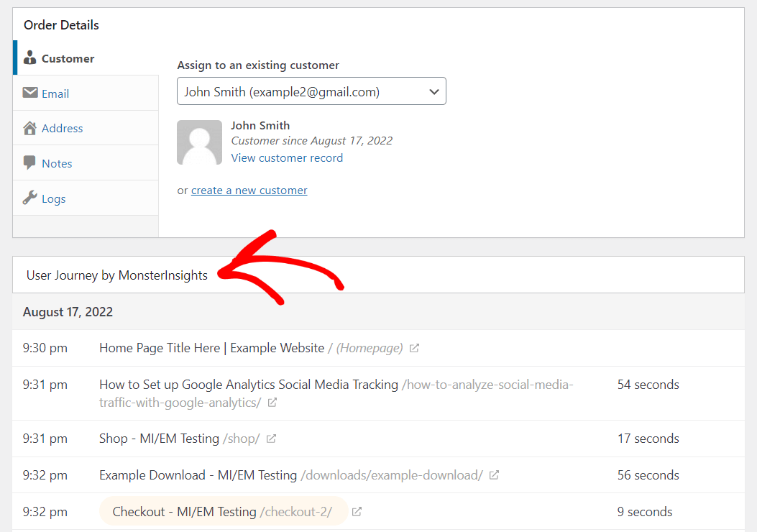The height and width of the screenshot is (532, 757).
Task: Click the speech bubble icon beside Notes
Action: (29, 163)
